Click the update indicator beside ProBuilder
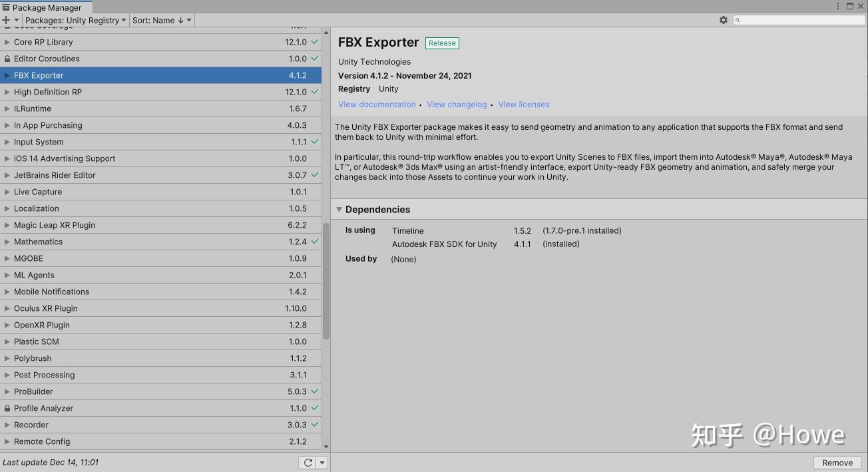 (316, 391)
